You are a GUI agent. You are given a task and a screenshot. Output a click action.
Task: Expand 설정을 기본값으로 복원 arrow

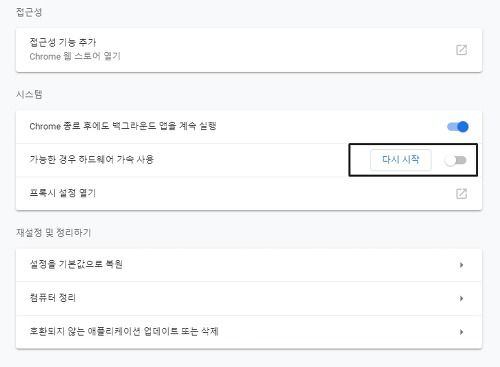point(461,265)
